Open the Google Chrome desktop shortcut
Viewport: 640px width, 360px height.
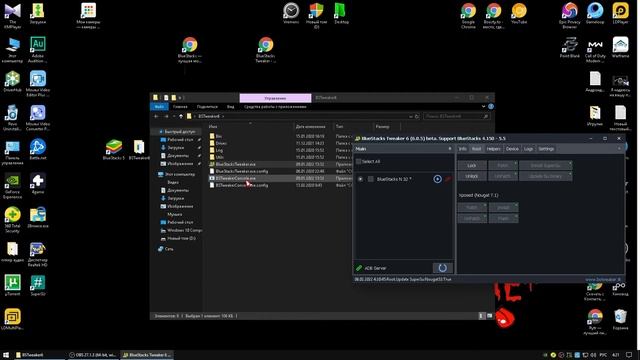(468, 16)
